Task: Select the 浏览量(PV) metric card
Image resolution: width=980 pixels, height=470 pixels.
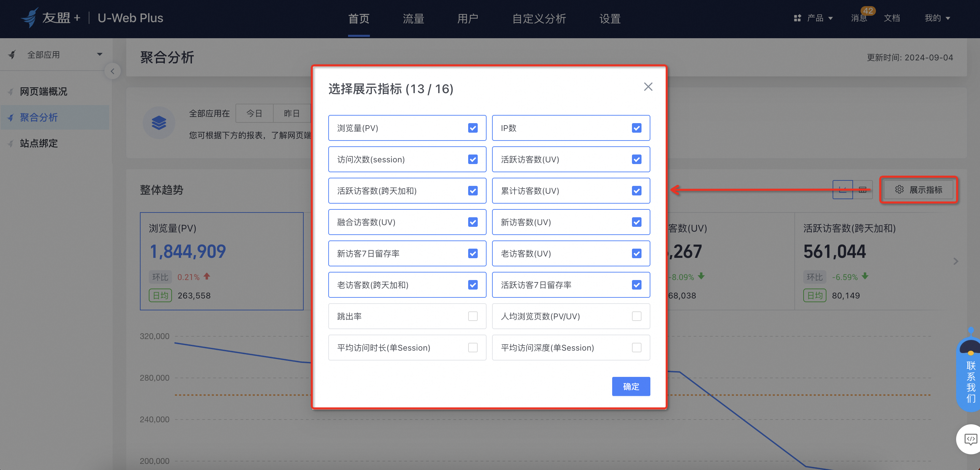Action: point(222,261)
